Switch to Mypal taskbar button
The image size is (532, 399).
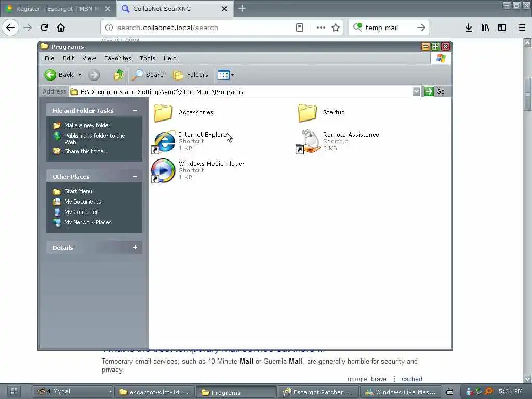point(74,392)
